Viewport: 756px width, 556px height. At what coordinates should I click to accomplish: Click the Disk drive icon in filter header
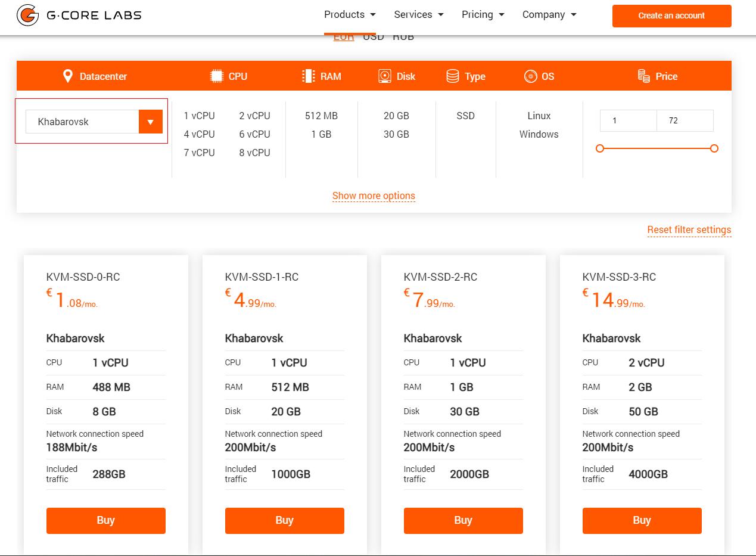tap(385, 76)
